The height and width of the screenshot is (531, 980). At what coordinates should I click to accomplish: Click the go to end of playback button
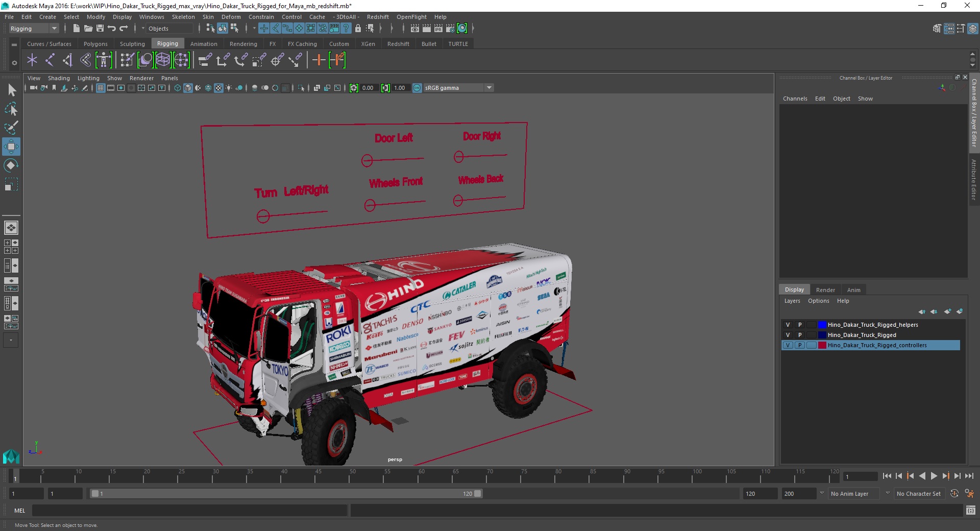[969, 476]
